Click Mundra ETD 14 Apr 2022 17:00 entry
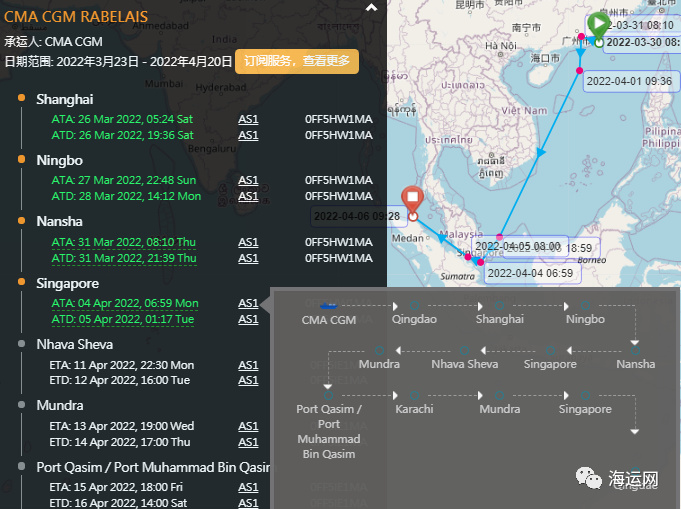Viewport: 681px width, 509px height. 120,442
